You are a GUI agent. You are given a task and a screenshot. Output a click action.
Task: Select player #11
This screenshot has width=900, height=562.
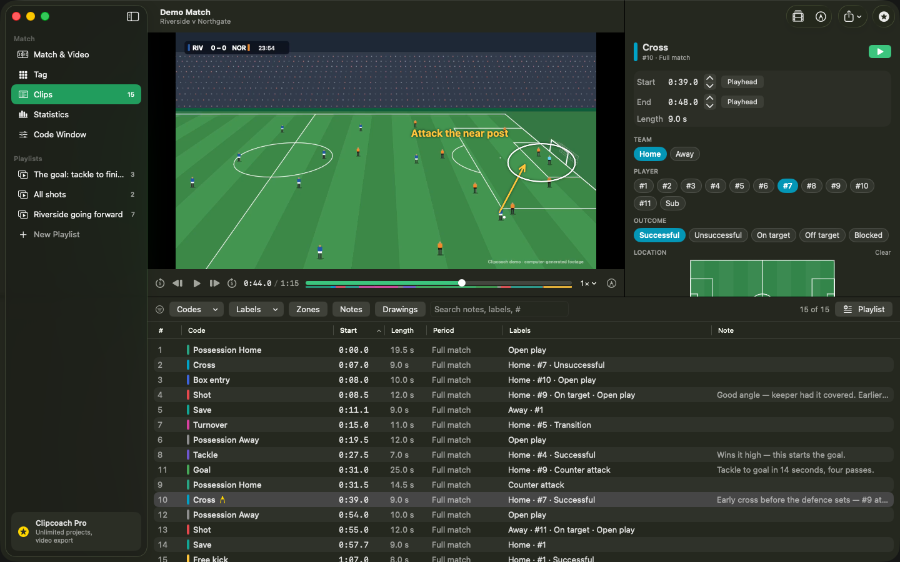[645, 203]
